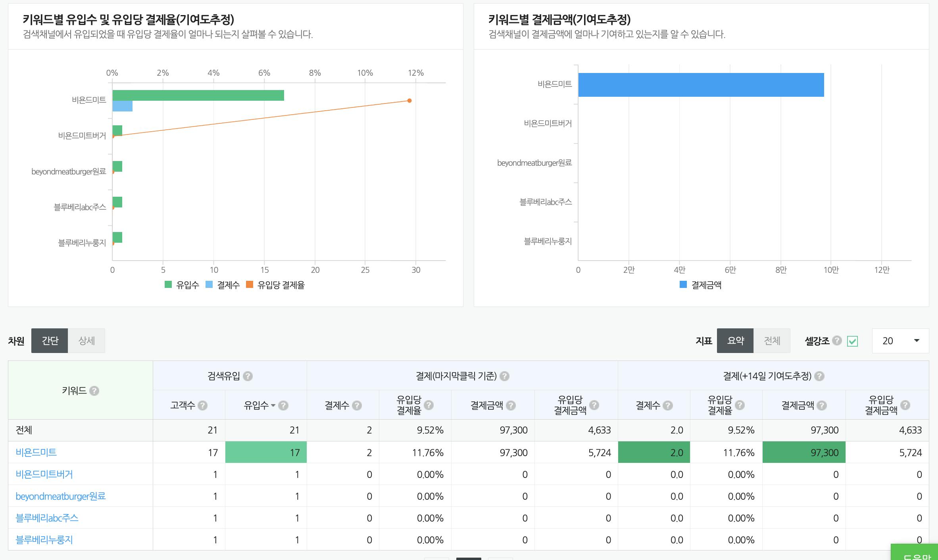
Task: Open the 비욘드미트 keyword link
Action: pos(36,452)
